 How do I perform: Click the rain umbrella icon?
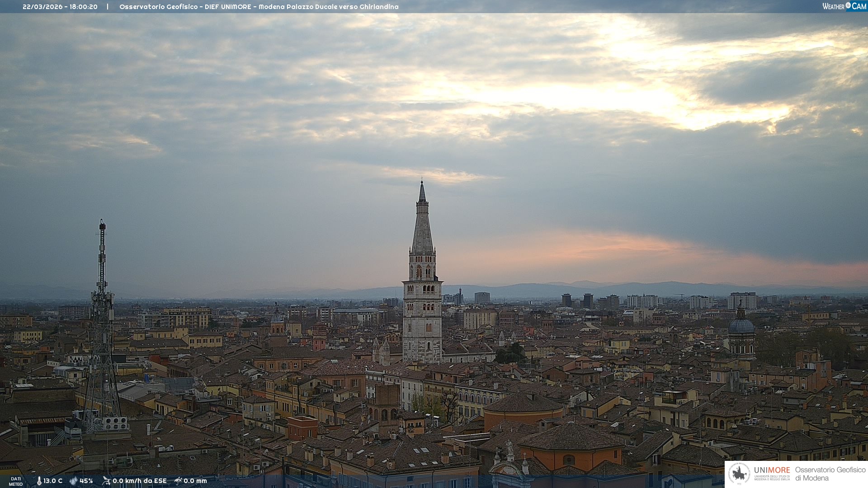(x=178, y=481)
